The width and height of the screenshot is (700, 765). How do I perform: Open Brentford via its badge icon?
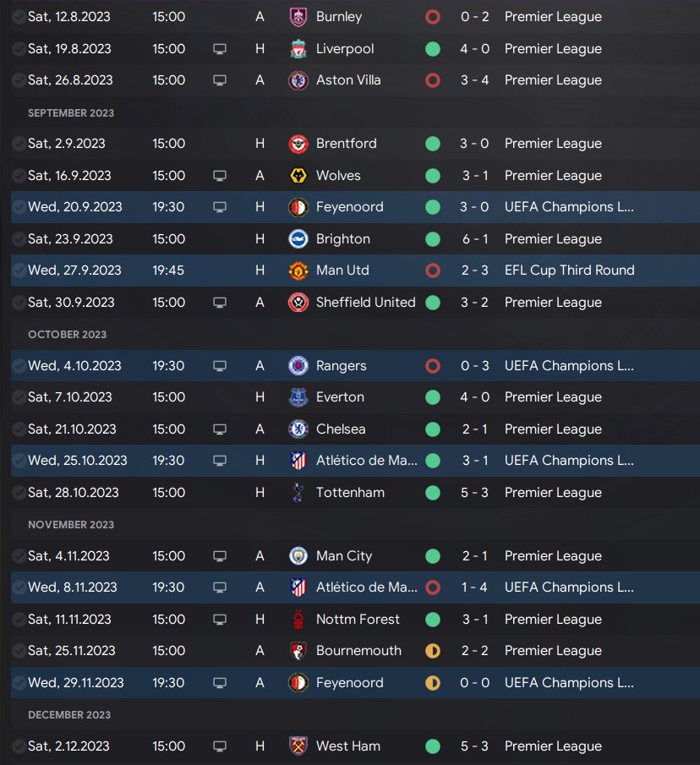pos(298,144)
